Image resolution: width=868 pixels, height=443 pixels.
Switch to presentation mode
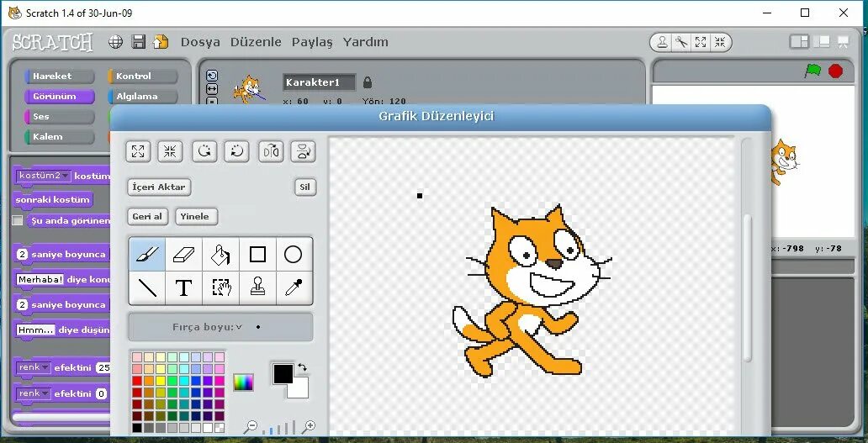(x=844, y=41)
